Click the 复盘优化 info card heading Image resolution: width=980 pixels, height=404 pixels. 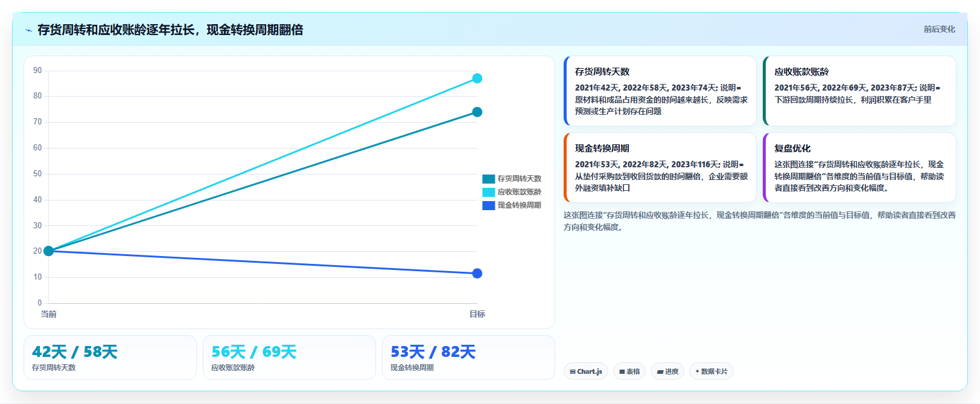tap(792, 149)
